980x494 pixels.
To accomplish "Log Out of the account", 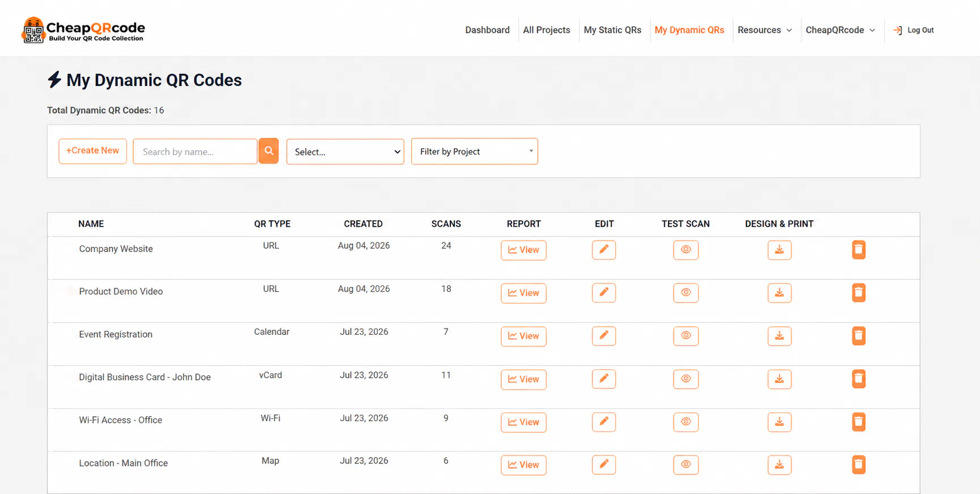I will (x=914, y=30).
